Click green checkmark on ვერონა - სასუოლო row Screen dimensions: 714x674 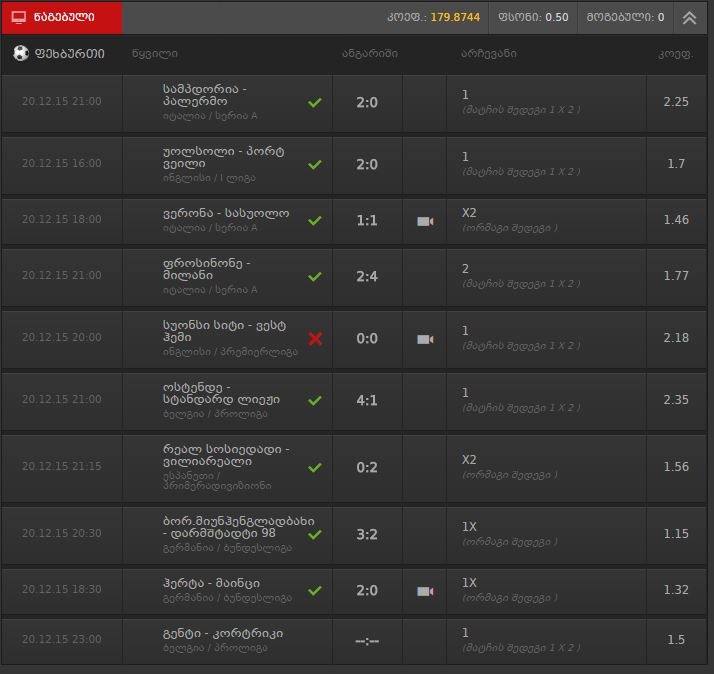[315, 220]
